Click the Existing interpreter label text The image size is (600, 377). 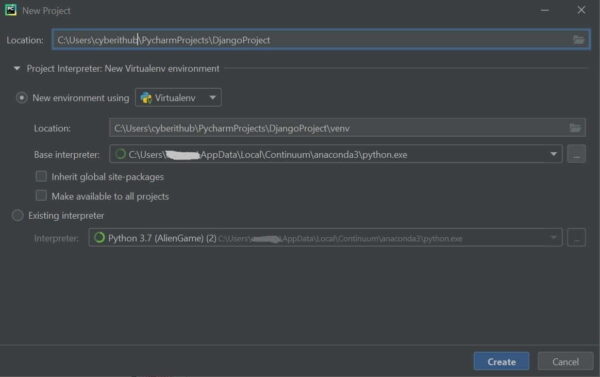66,216
